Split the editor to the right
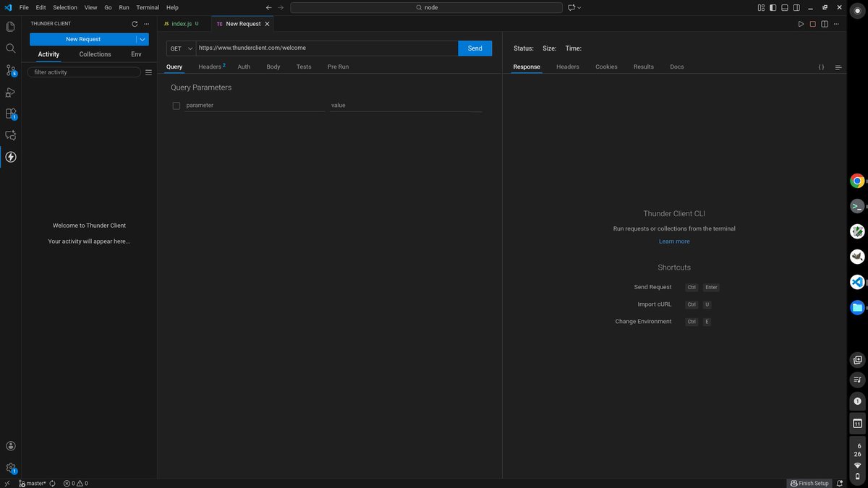This screenshot has width=868, height=488. tap(824, 24)
